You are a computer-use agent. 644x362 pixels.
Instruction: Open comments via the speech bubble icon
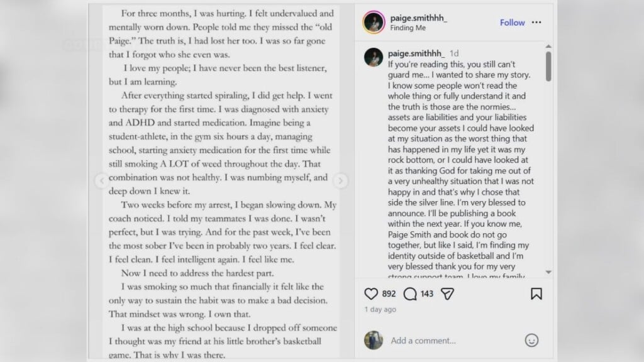(410, 293)
